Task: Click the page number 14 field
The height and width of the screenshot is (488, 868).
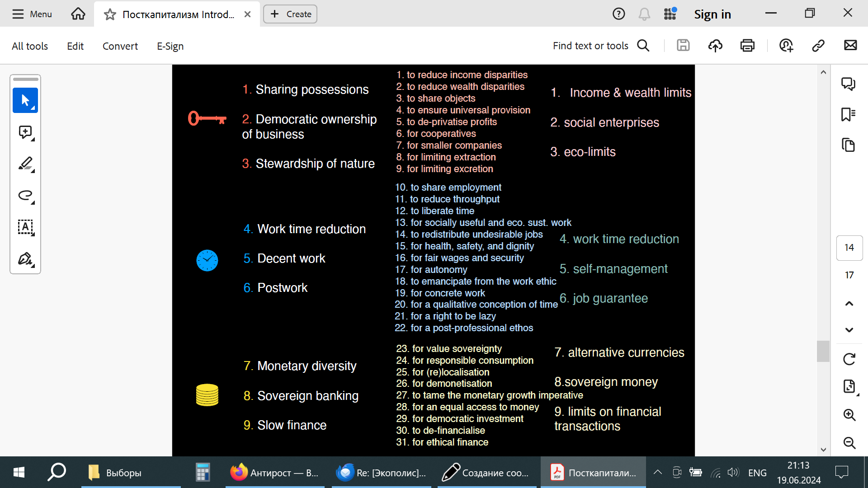Action: tap(849, 248)
